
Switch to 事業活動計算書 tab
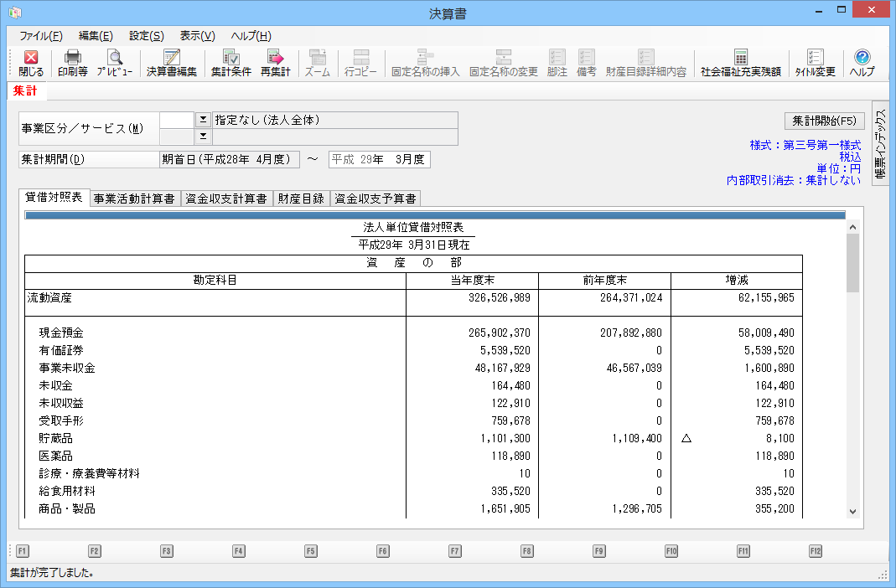tap(134, 199)
